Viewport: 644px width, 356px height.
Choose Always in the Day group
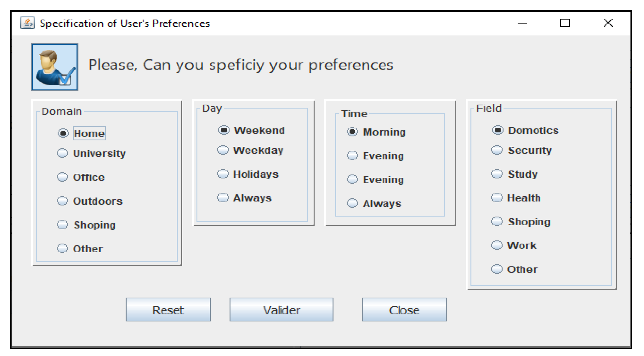(x=223, y=197)
